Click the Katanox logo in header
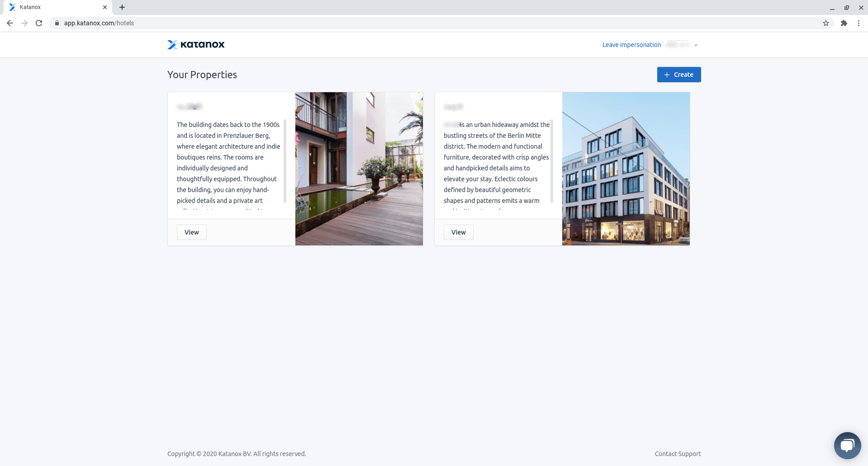 196,44
